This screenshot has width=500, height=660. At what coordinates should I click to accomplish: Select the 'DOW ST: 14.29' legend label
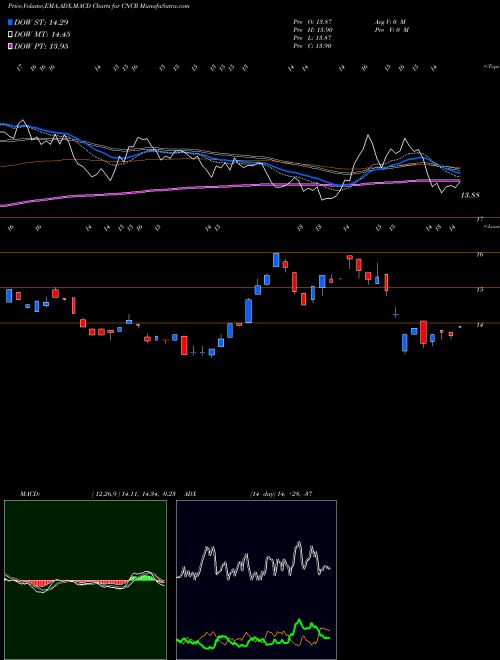click(41, 22)
